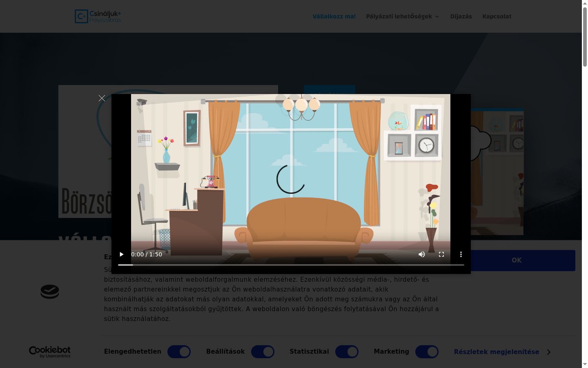Toggle the Elengedhetetlen cookie switch

pos(179,352)
